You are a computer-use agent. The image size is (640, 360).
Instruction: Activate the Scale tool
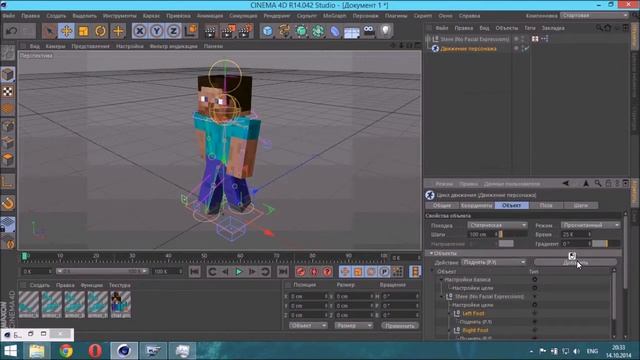click(84, 31)
